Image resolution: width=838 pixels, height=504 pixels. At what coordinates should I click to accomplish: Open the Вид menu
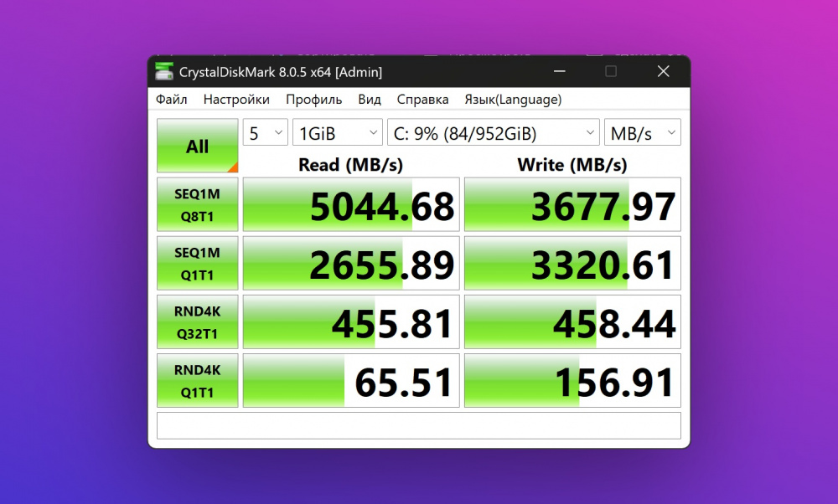pos(370,100)
